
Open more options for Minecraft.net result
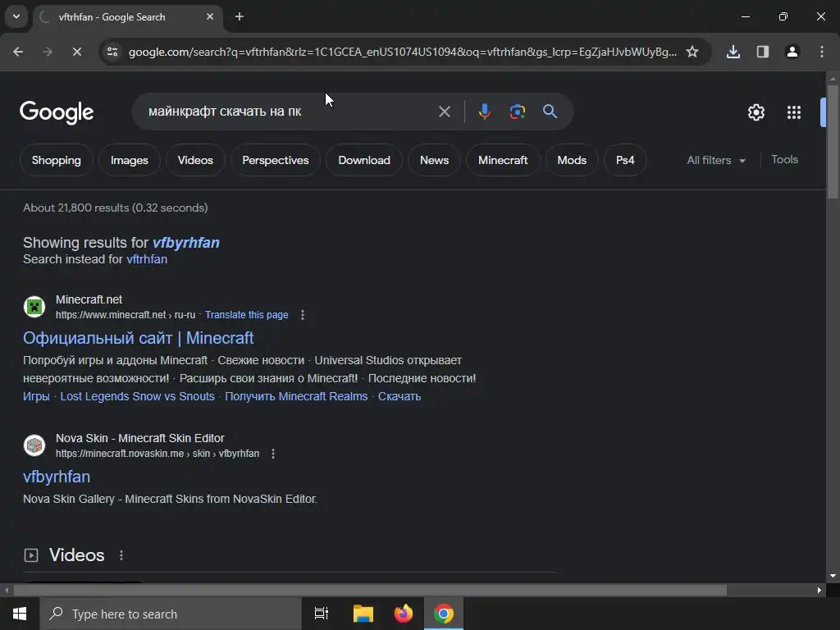click(x=303, y=315)
